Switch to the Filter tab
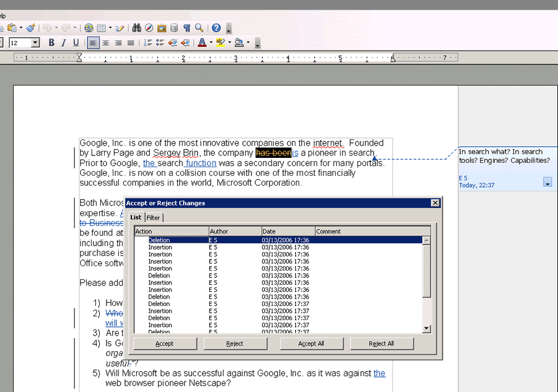558x392 pixels. [154, 218]
